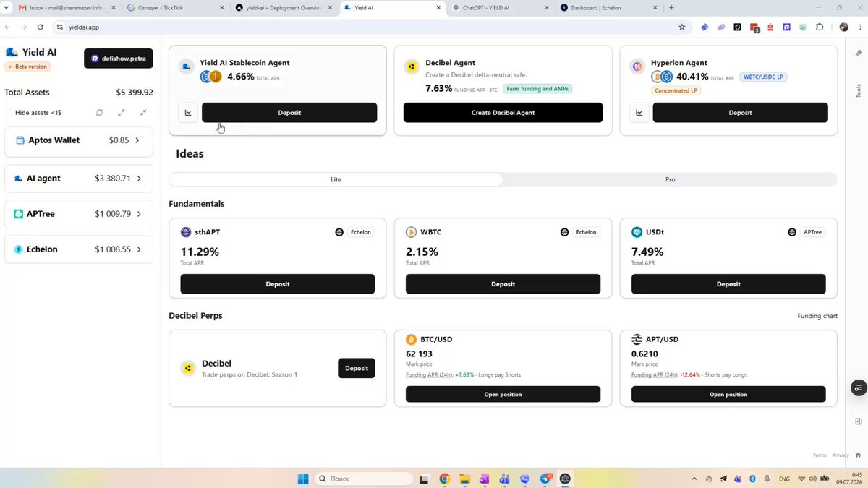Switch to the ChatGPT - YIELD AI tab

tap(499, 8)
